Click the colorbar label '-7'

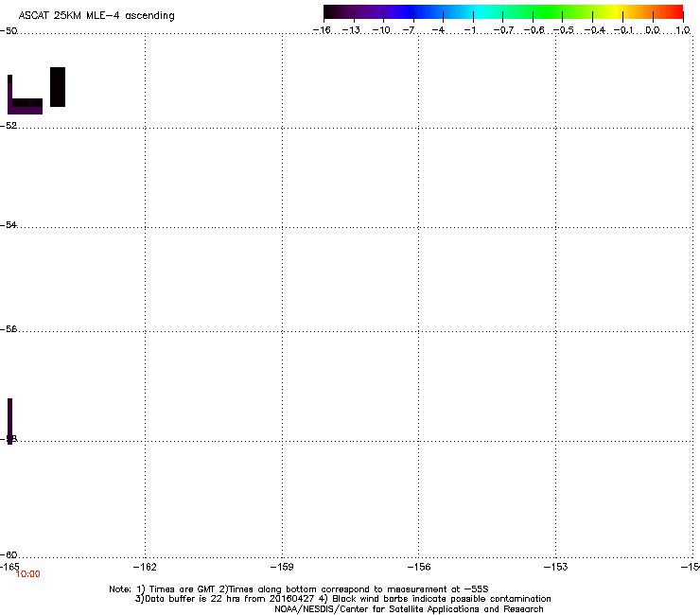[409, 30]
